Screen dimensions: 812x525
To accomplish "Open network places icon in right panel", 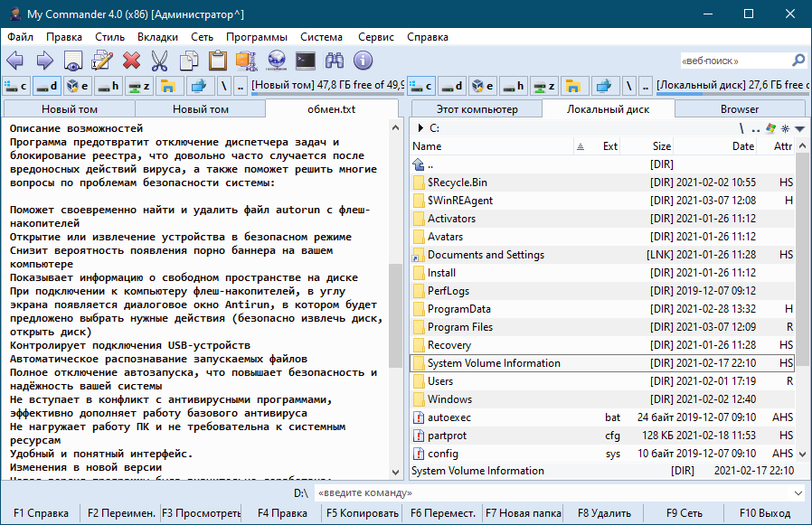I will point(604,86).
